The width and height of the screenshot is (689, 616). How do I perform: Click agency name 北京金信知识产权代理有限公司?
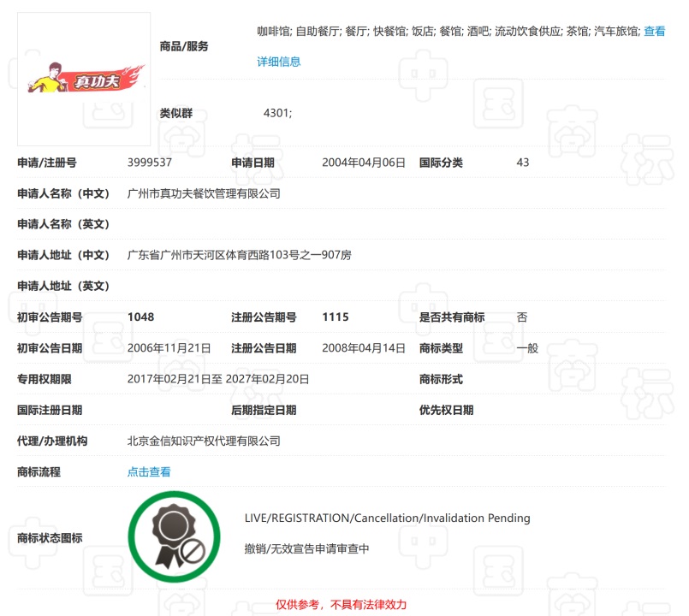click(x=204, y=441)
